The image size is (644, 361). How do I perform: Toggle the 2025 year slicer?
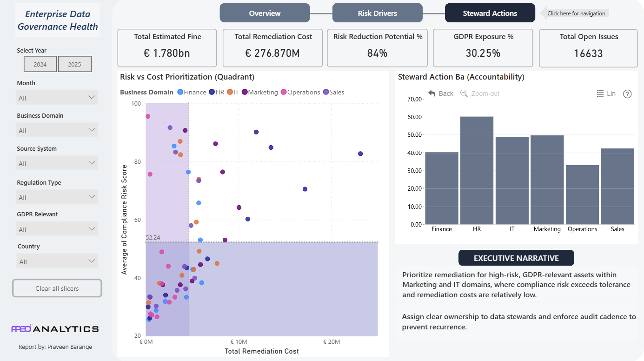coord(74,64)
